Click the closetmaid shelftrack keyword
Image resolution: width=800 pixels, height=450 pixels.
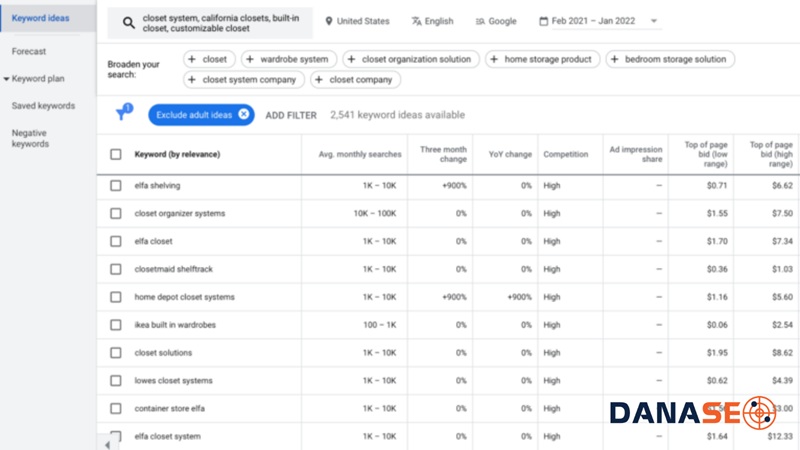[173, 269]
